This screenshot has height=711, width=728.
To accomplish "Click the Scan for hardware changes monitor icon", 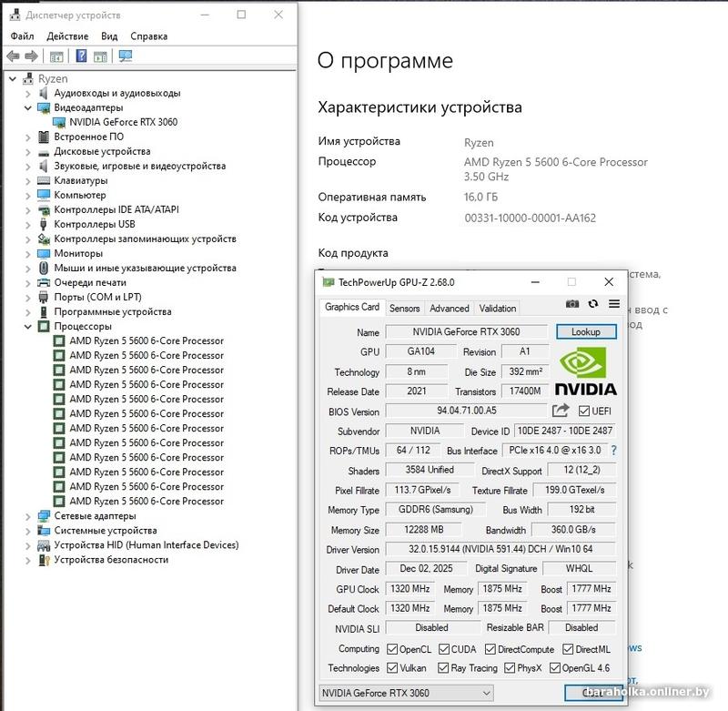I will 126,56.
